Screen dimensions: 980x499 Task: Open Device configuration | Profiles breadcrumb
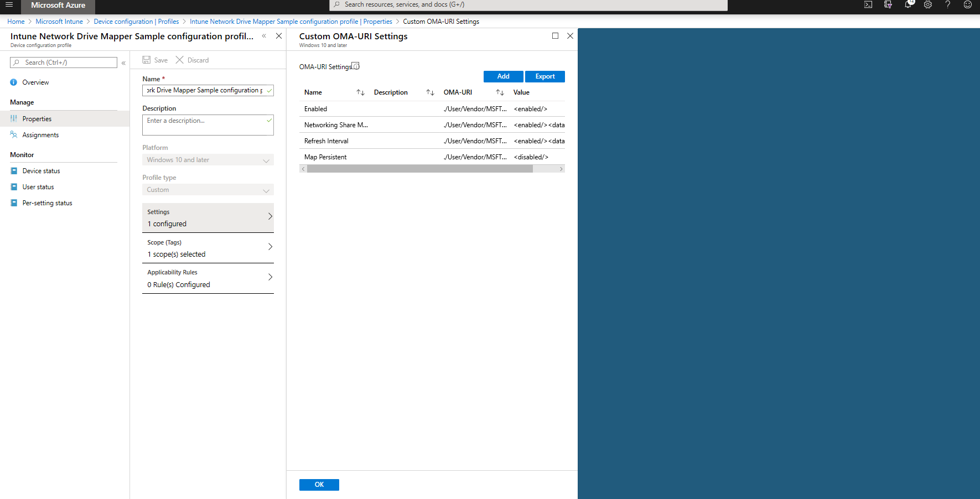click(136, 22)
